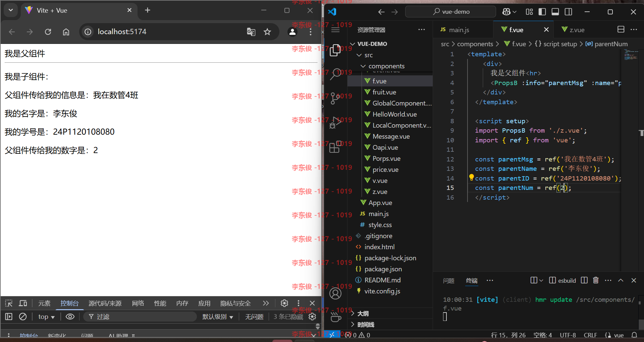Open the Extensions view
Screen dimensions: 644x342
[x=335, y=146]
